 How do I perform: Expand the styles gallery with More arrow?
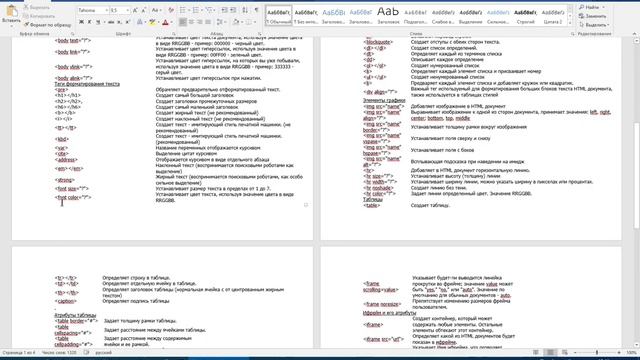click(570, 24)
